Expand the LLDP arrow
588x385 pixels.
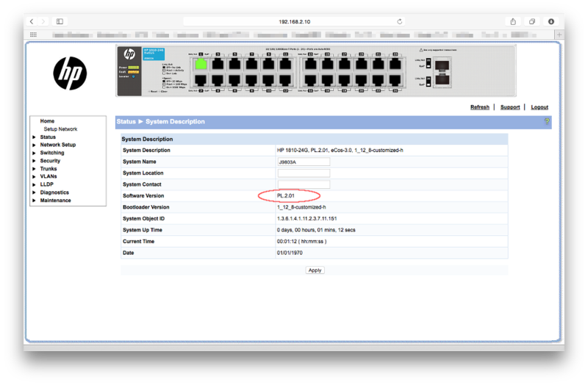click(x=34, y=184)
